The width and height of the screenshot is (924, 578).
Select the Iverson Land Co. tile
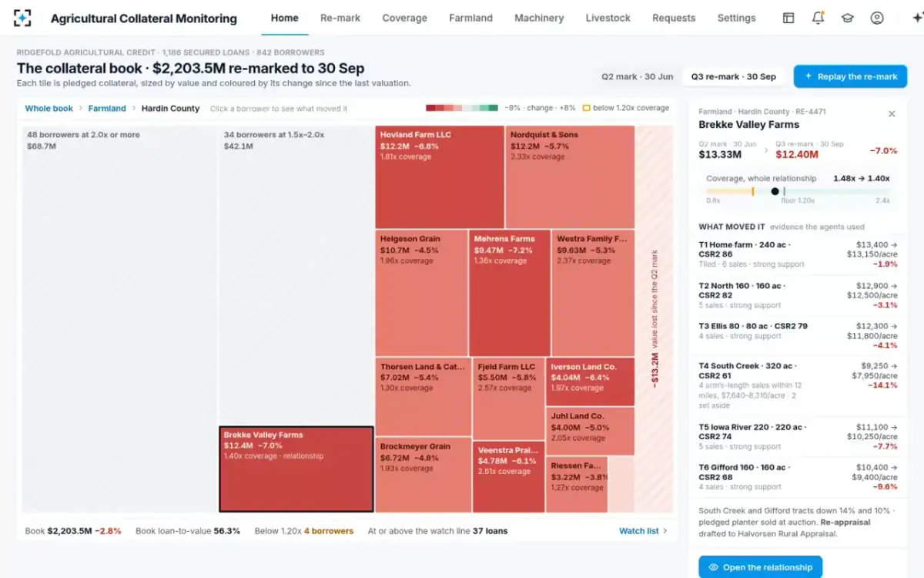pyautogui.click(x=591, y=381)
